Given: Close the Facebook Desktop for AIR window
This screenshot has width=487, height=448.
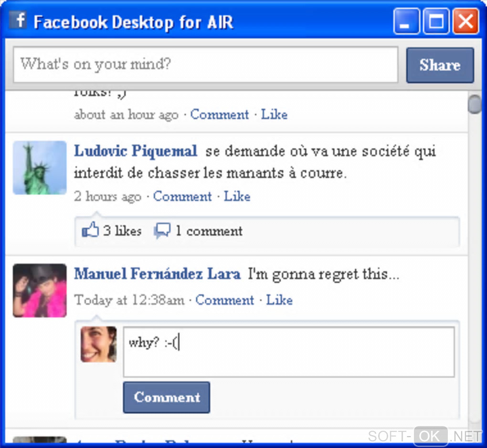Looking at the screenshot, I should [466, 21].
